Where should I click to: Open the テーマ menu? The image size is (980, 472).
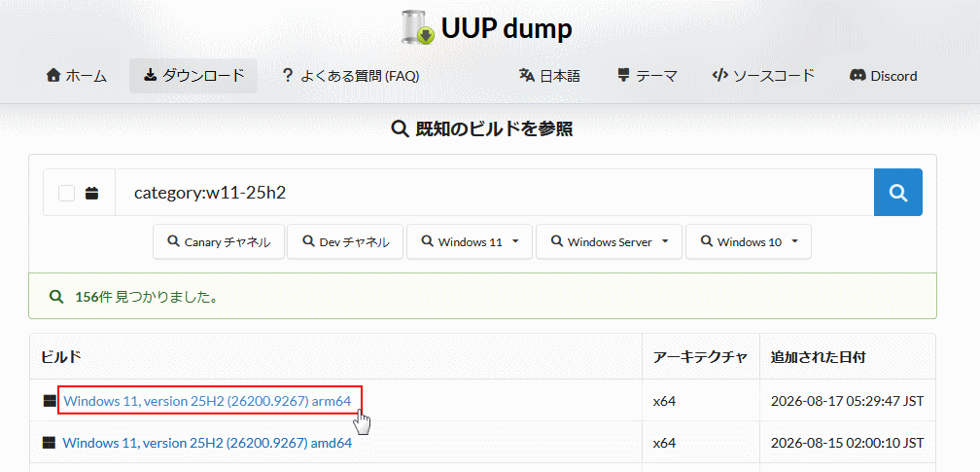pyautogui.click(x=647, y=76)
